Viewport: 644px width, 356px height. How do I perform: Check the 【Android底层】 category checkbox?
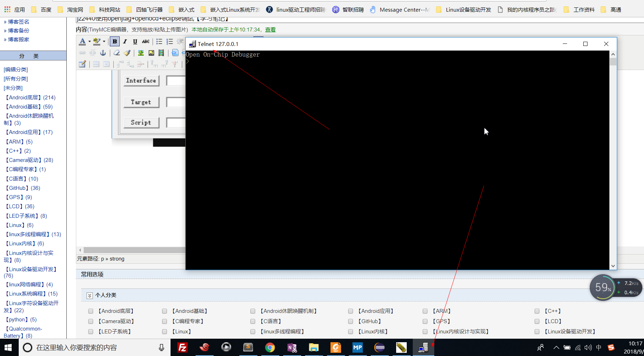[91, 311]
